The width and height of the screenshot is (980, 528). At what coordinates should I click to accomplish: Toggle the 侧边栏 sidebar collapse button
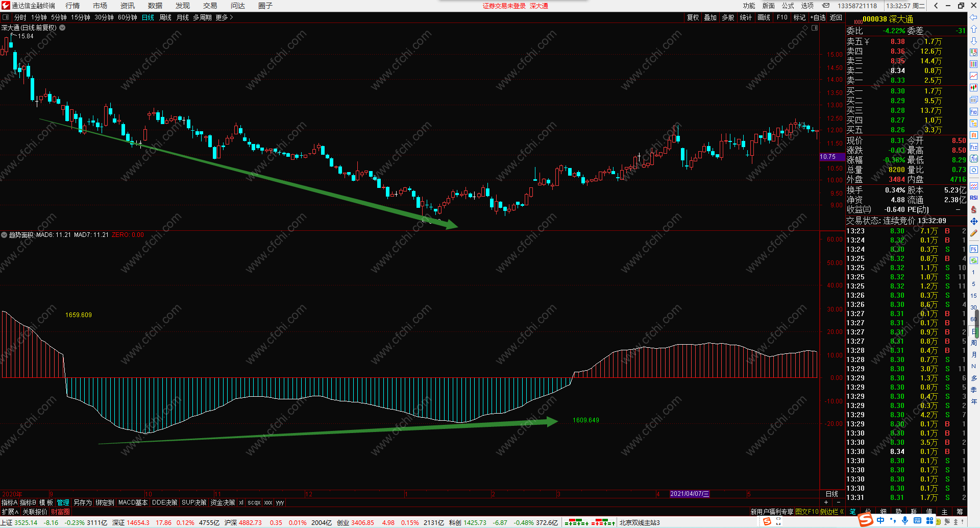tap(832, 512)
